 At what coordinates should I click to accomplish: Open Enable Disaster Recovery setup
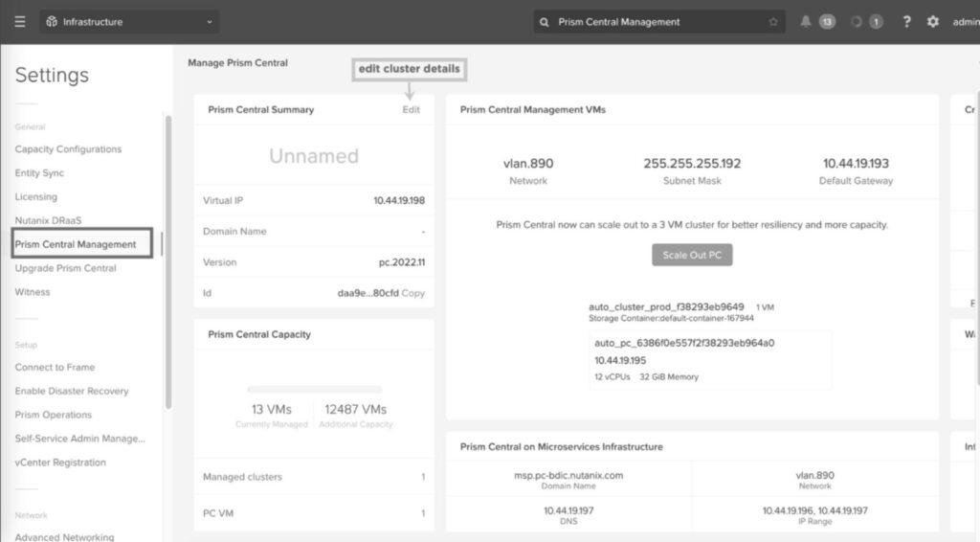(72, 391)
